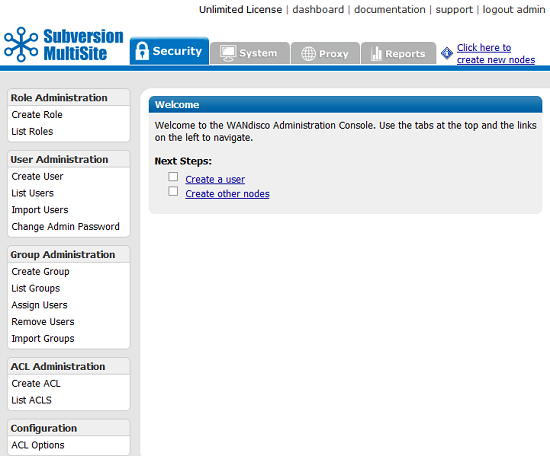Viewport: 550px width, 456px height.
Task: Open documentation from the top bar
Action: 390,9
